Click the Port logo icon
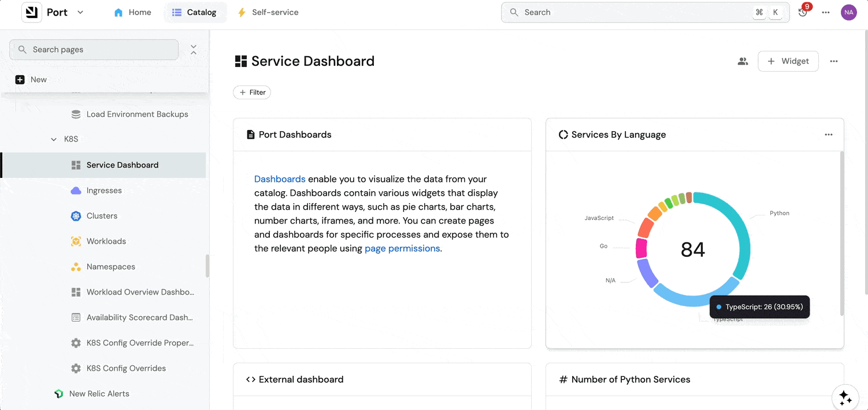 (x=32, y=12)
